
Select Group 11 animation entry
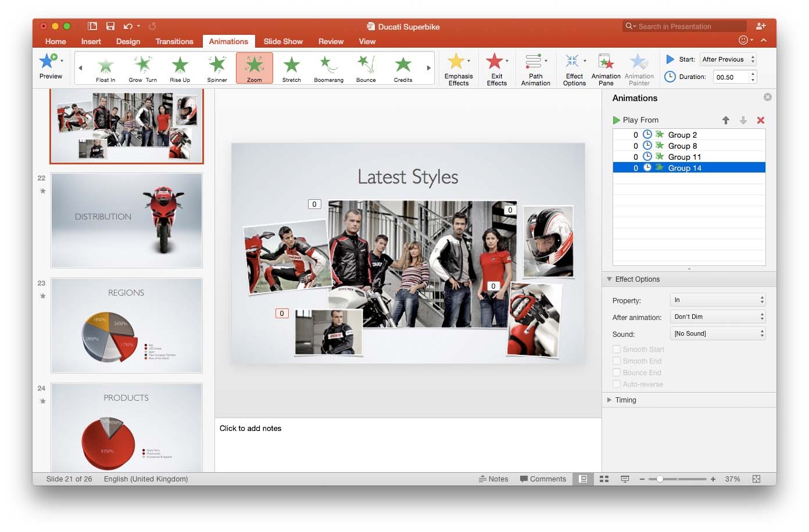click(689, 157)
